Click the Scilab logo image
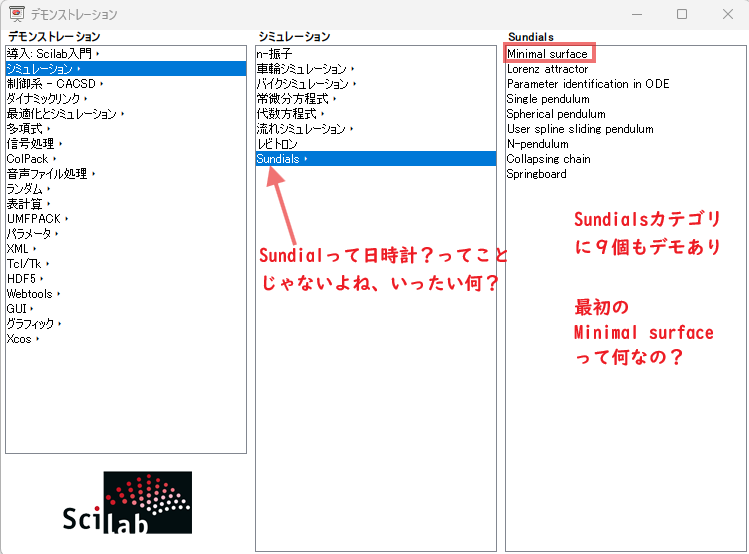The width and height of the screenshot is (749, 554). [x=128, y=502]
